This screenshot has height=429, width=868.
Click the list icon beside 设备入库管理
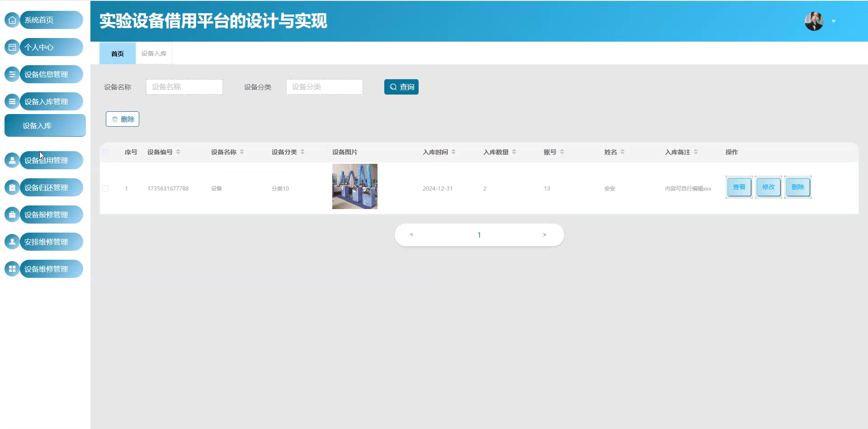(12, 101)
